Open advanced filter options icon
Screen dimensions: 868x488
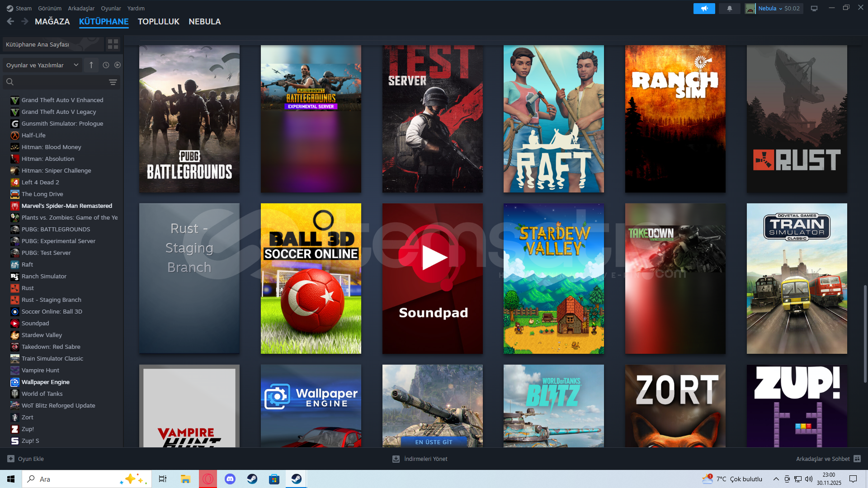click(x=113, y=82)
